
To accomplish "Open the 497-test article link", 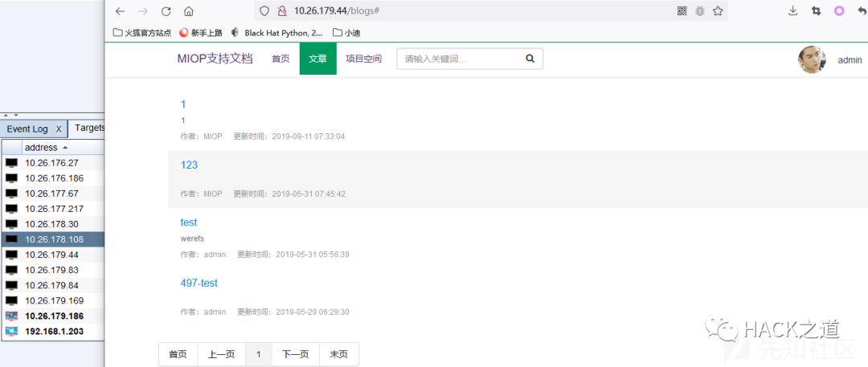I will 199,283.
